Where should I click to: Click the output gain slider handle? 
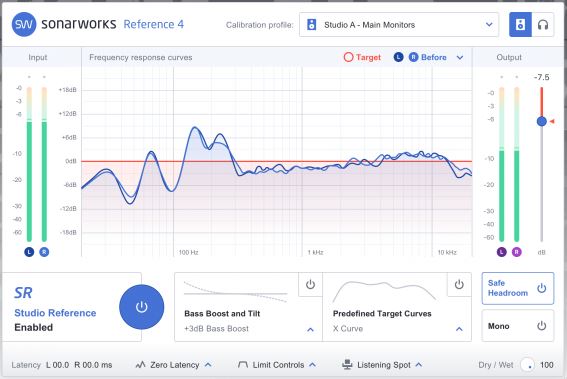pyautogui.click(x=541, y=121)
